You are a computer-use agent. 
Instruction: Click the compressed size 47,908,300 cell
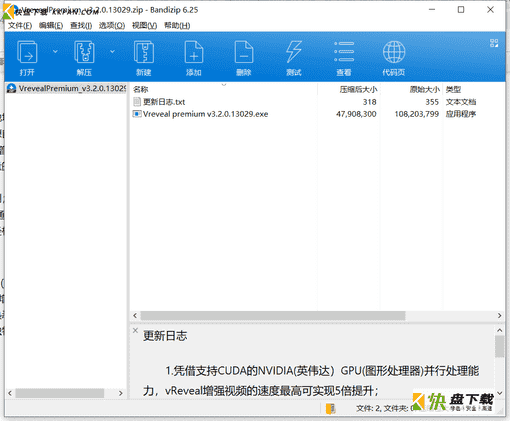(x=356, y=114)
